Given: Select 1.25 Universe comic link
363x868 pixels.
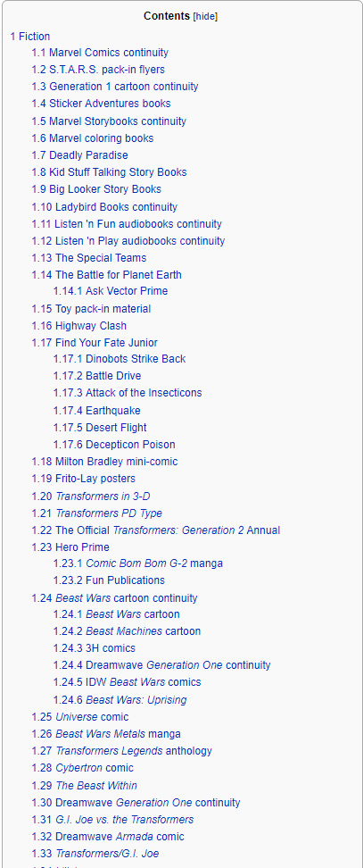Looking at the screenshot, I should tap(80, 717).
